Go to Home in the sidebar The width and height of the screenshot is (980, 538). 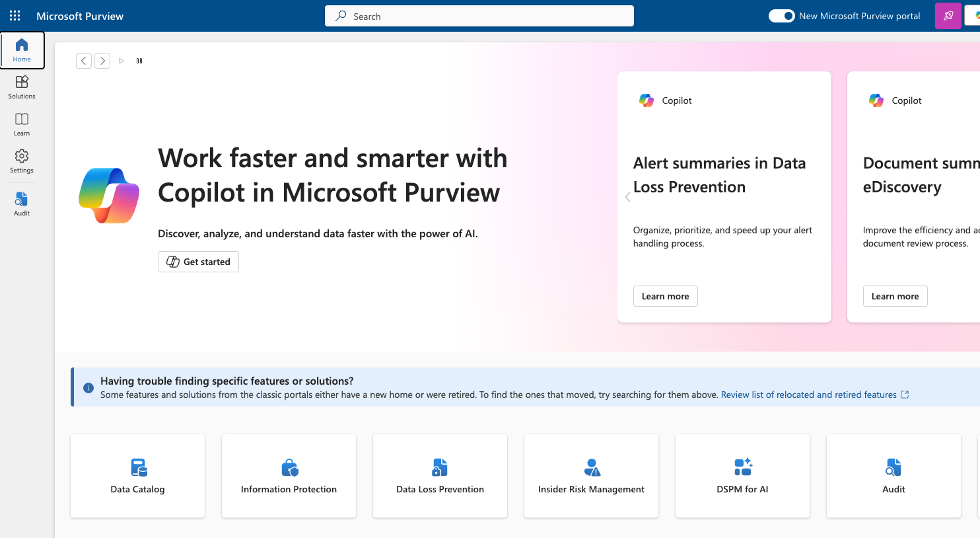(x=22, y=50)
